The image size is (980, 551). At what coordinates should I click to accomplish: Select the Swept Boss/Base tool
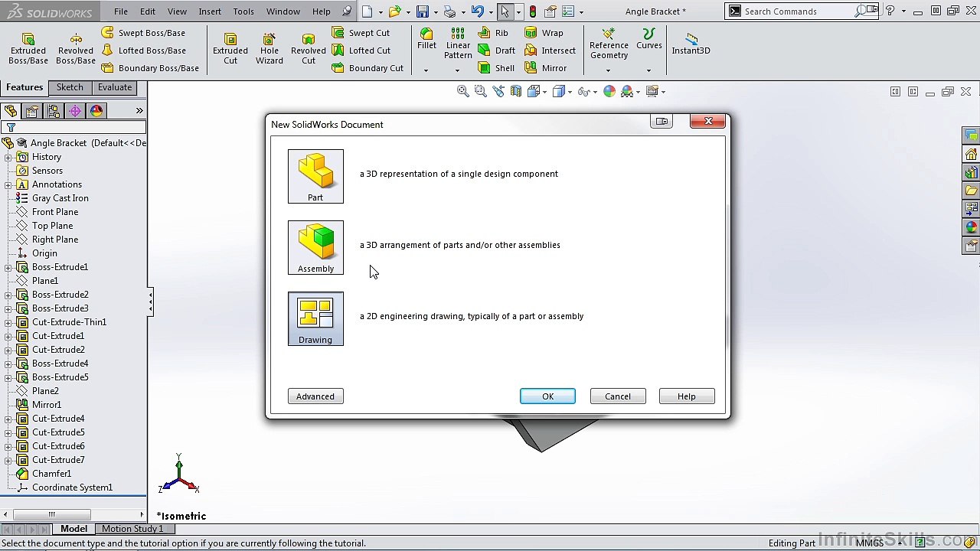[x=143, y=33]
